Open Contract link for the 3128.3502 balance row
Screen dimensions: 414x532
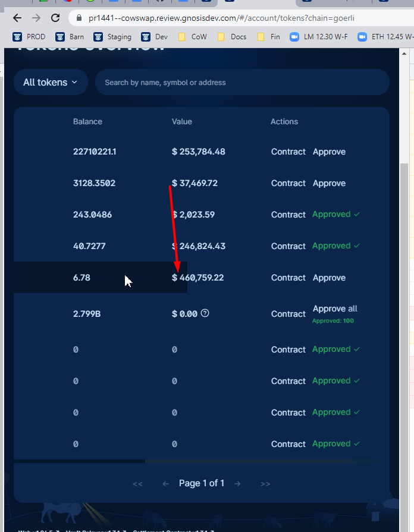coord(288,183)
